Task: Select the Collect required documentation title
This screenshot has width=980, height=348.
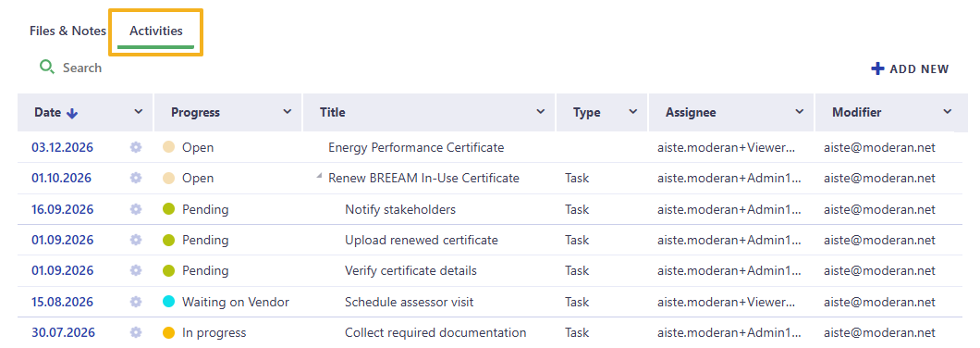Action: tap(435, 332)
